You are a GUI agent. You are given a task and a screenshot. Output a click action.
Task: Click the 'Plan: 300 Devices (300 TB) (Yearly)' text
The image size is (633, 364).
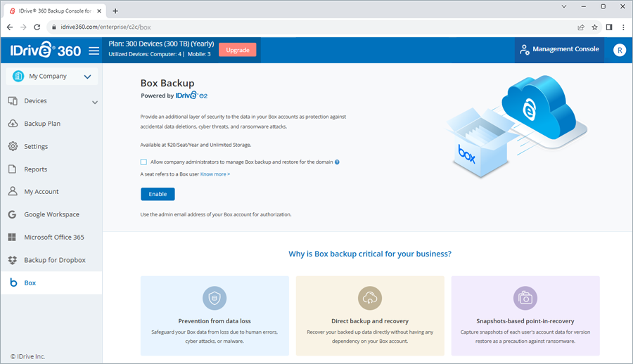pyautogui.click(x=161, y=44)
